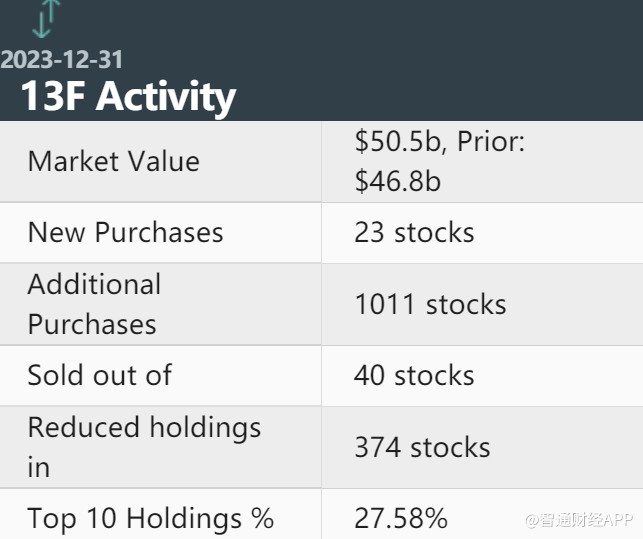Click the "Prior:" label text
Screen dimensions: 643x539
(x=492, y=142)
